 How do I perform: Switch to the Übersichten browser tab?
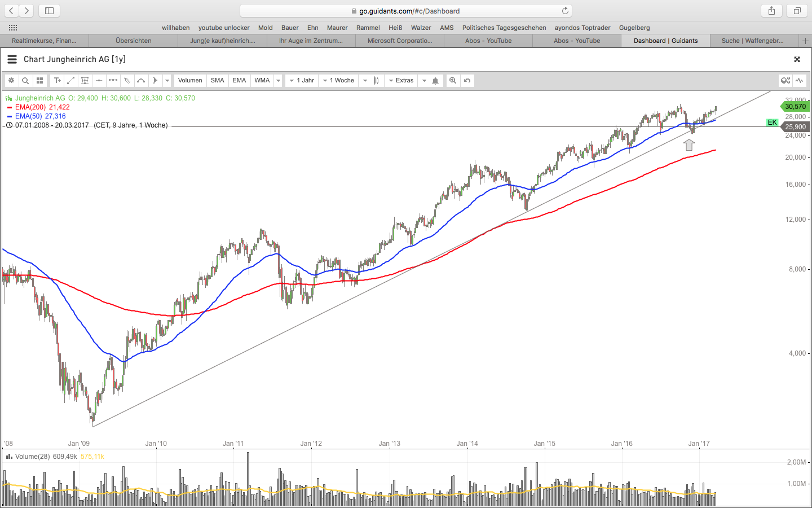[x=134, y=41]
